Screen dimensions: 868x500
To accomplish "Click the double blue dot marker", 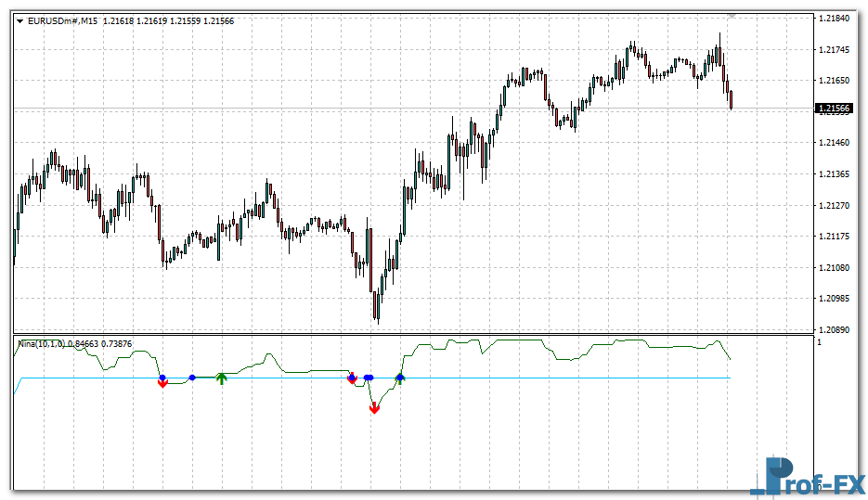I will [368, 378].
